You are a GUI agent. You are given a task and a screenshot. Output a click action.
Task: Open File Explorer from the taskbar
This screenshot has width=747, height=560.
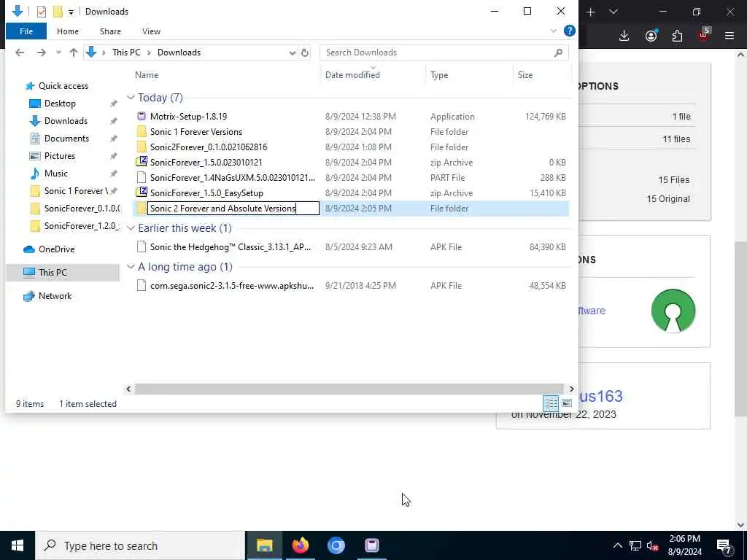(264, 545)
